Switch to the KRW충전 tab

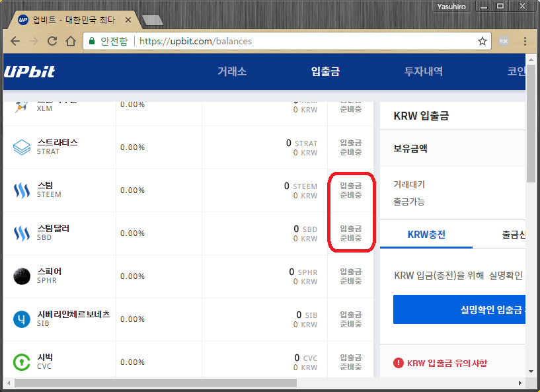[x=426, y=235]
